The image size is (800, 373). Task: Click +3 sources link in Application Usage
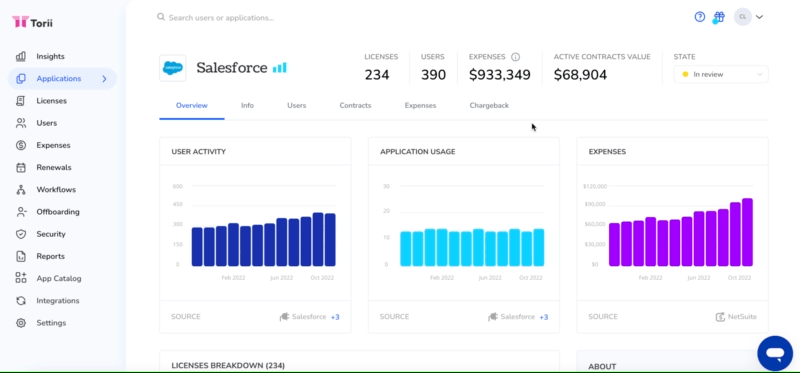543,317
